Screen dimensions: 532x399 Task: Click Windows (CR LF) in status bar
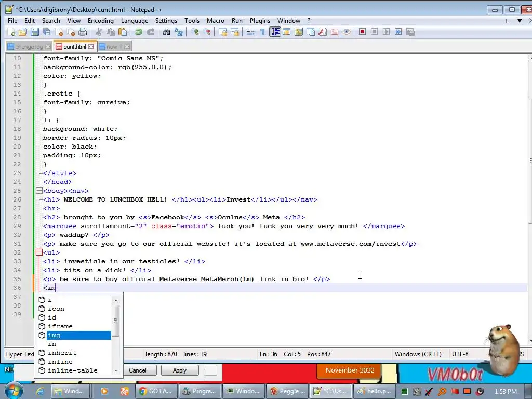tap(418, 354)
